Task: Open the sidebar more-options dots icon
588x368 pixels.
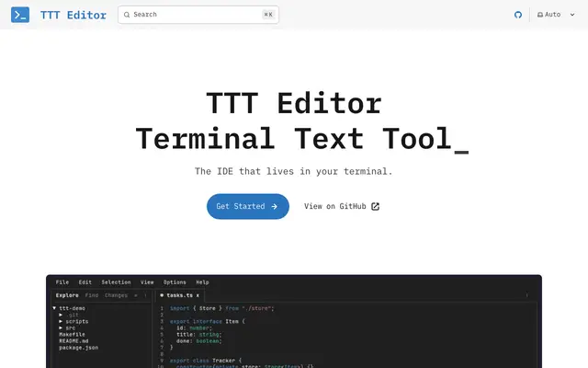Action: tap(145, 295)
